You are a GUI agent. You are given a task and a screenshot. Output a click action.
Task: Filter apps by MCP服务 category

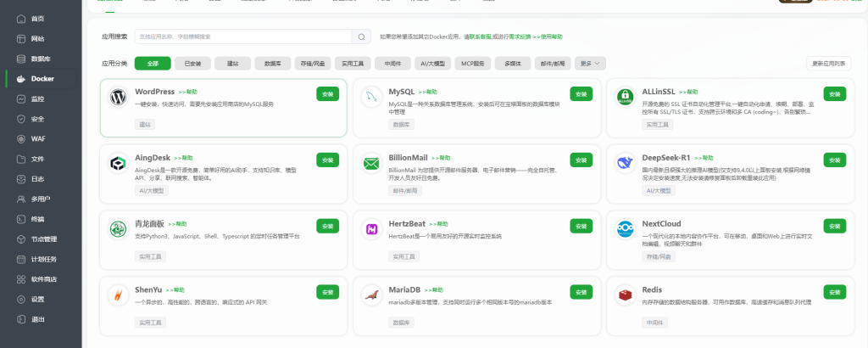(473, 64)
